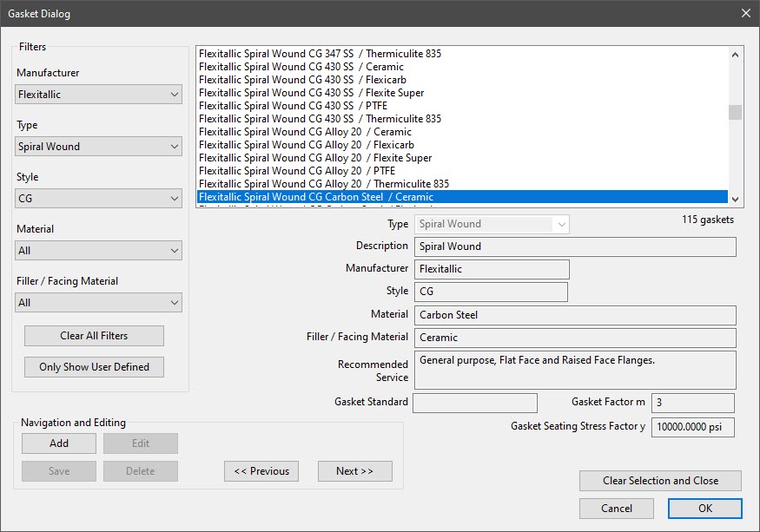Screen dimensions: 760x532
Task: Select CG Alloy 20 / PTFE gasket
Action: pos(462,171)
